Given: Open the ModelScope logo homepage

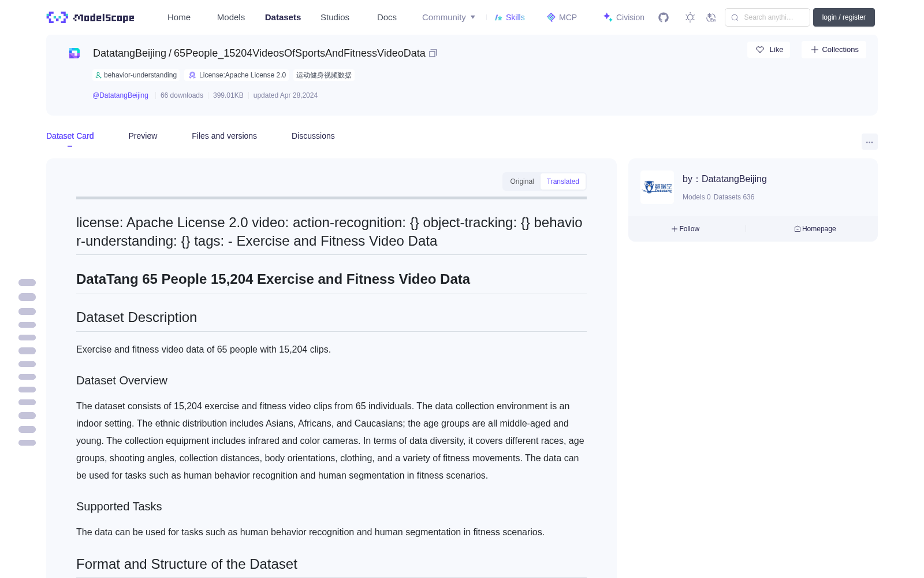Looking at the screenshot, I should [x=90, y=17].
